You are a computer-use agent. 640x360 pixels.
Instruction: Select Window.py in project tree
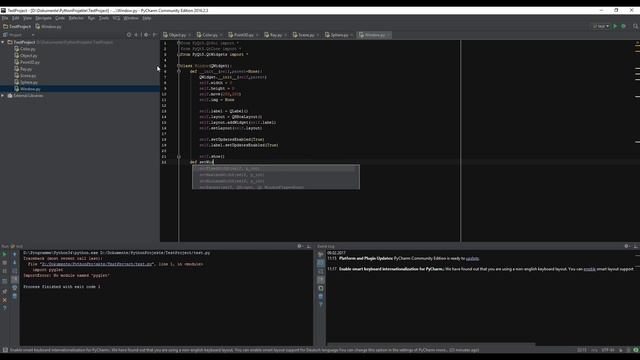coord(27,89)
